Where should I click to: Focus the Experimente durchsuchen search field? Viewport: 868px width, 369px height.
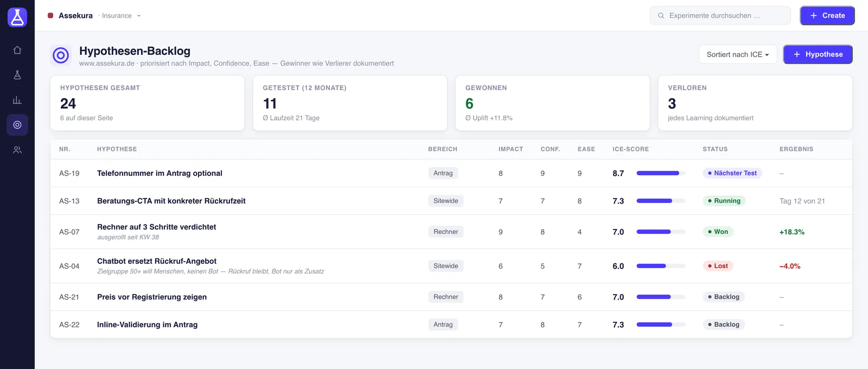[720, 16]
